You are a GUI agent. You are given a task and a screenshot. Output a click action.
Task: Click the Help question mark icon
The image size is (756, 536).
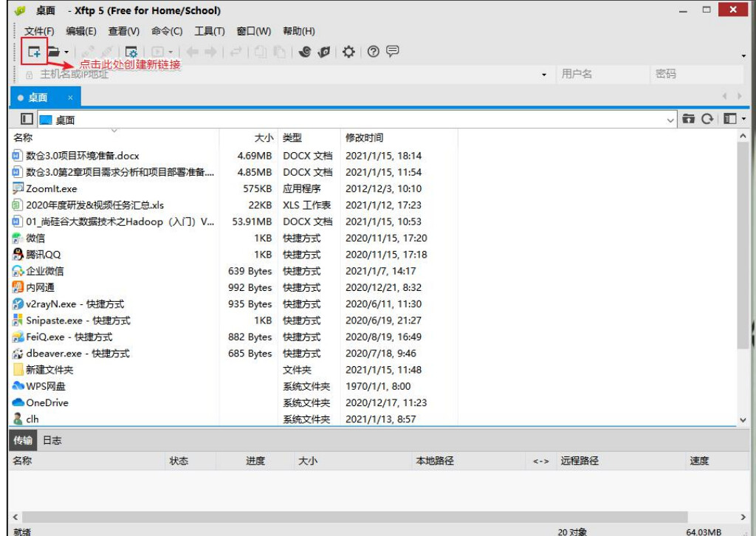(x=373, y=52)
